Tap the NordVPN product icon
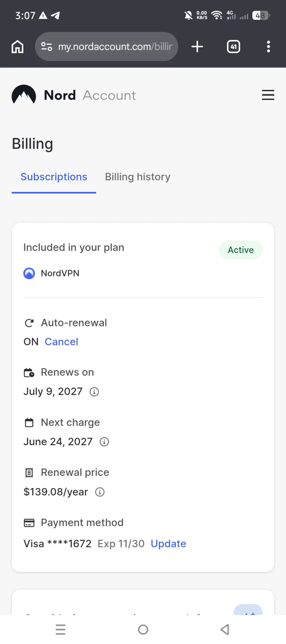 29,273
